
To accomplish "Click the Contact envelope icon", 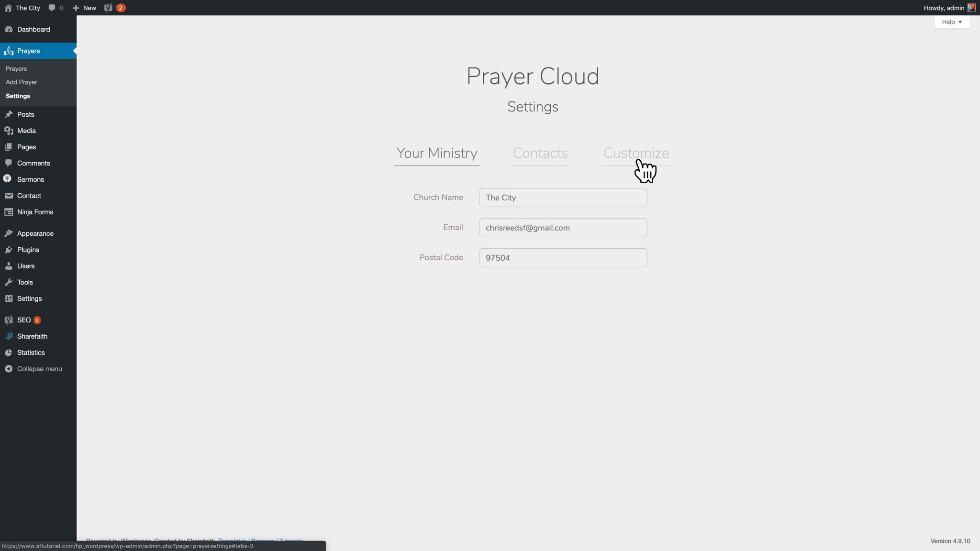I will pos(9,196).
